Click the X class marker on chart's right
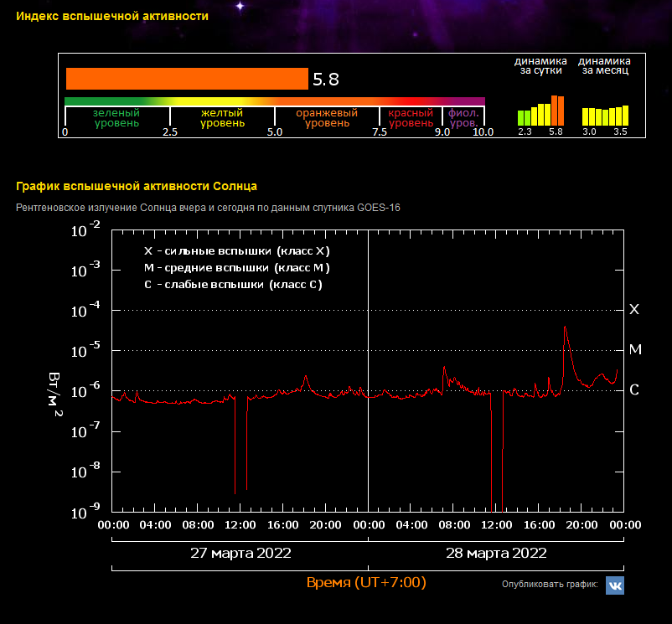The image size is (672, 624). point(634,309)
